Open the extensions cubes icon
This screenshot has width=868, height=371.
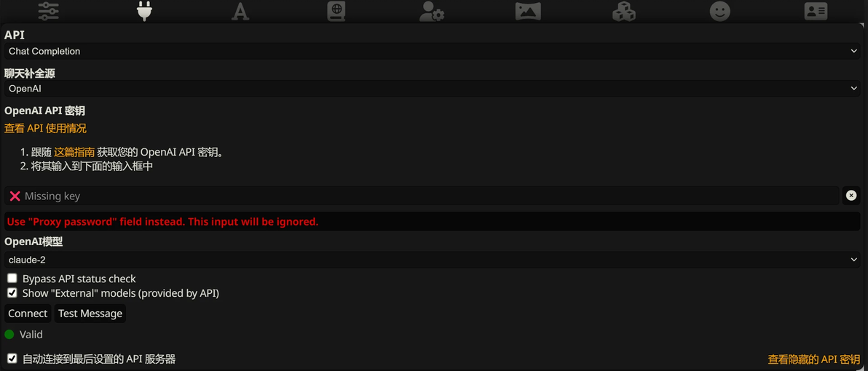click(x=624, y=11)
